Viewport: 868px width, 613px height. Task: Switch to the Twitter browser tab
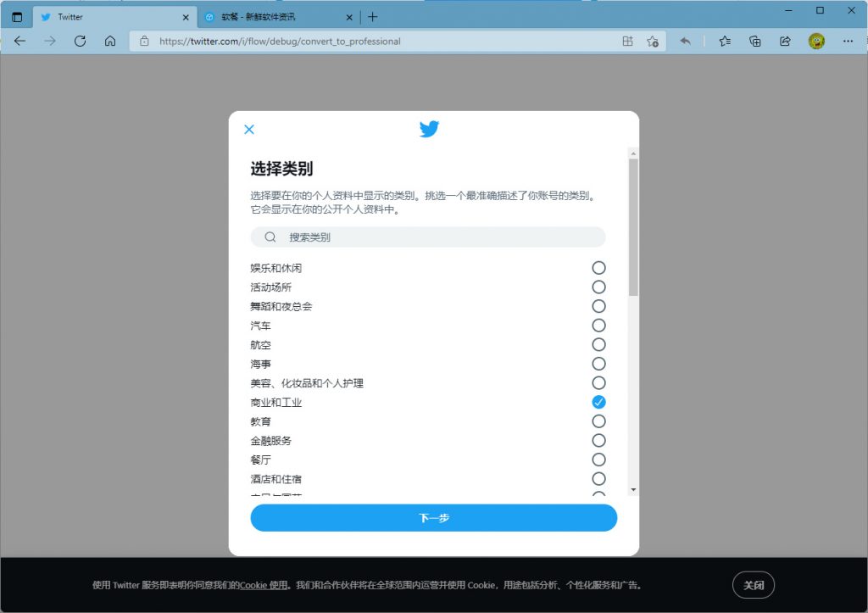point(115,17)
